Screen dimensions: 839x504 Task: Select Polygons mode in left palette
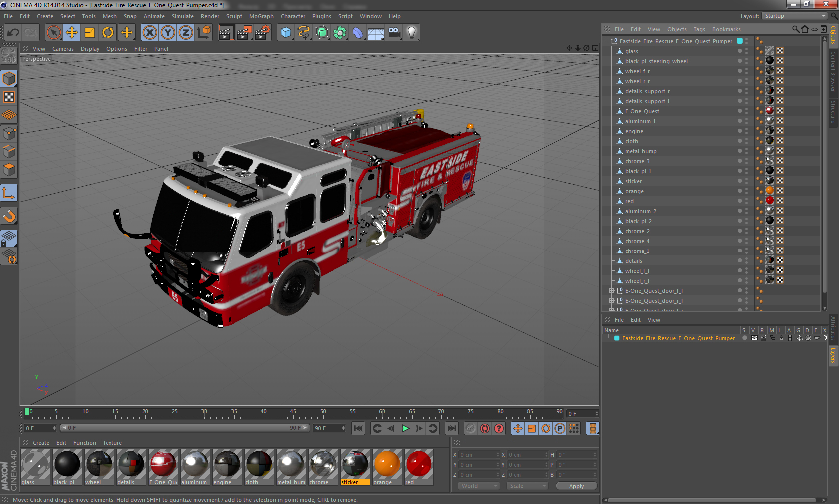9,170
